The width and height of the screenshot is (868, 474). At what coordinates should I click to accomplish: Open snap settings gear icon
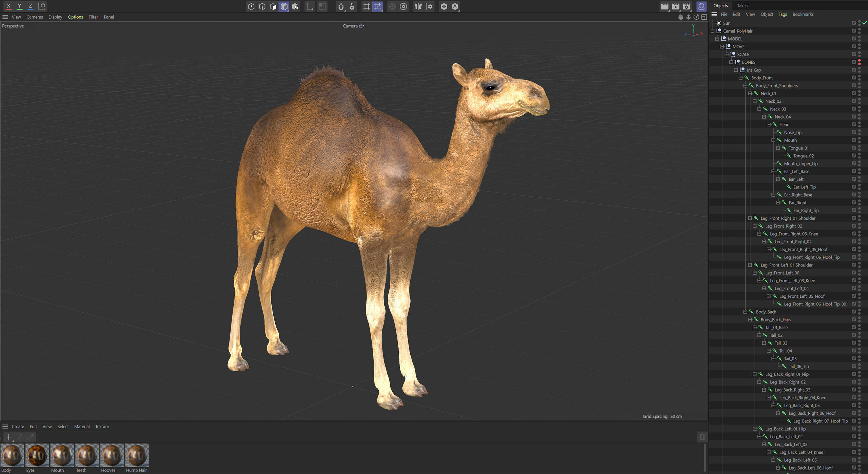[x=352, y=6]
